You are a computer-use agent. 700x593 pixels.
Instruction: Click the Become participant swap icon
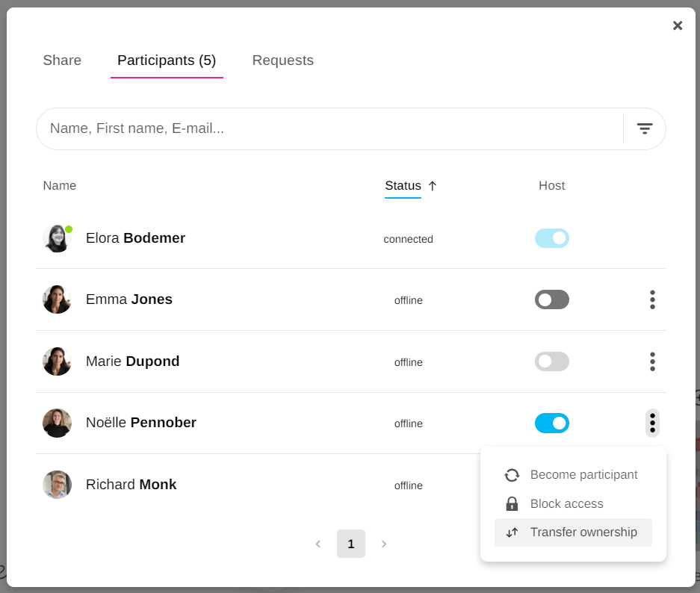(512, 475)
